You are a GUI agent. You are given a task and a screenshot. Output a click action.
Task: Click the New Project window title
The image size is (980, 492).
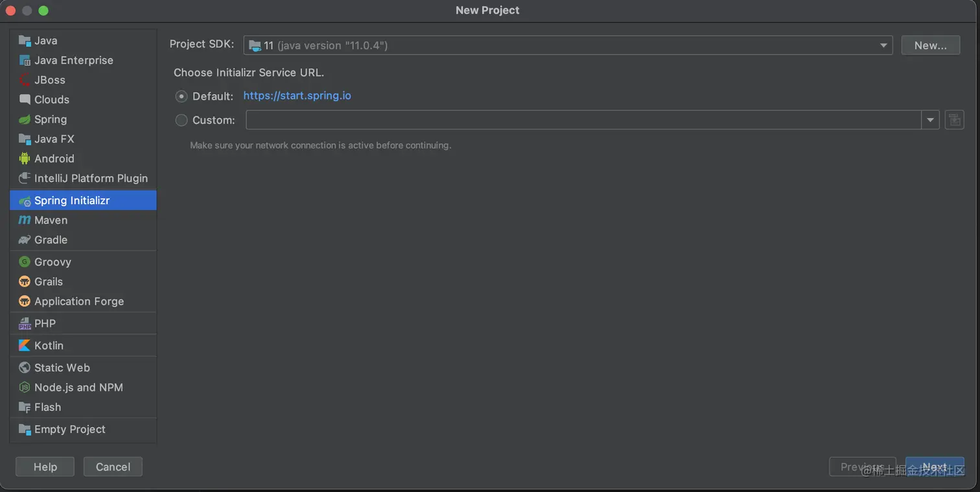487,10
